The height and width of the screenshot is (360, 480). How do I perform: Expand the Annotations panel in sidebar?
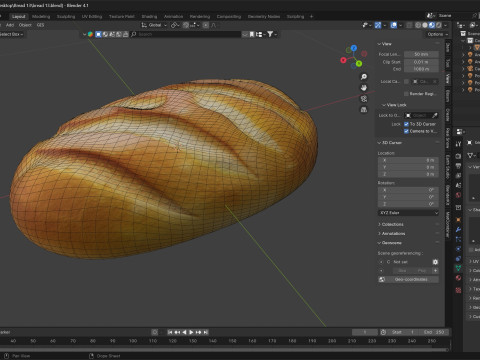393,234
